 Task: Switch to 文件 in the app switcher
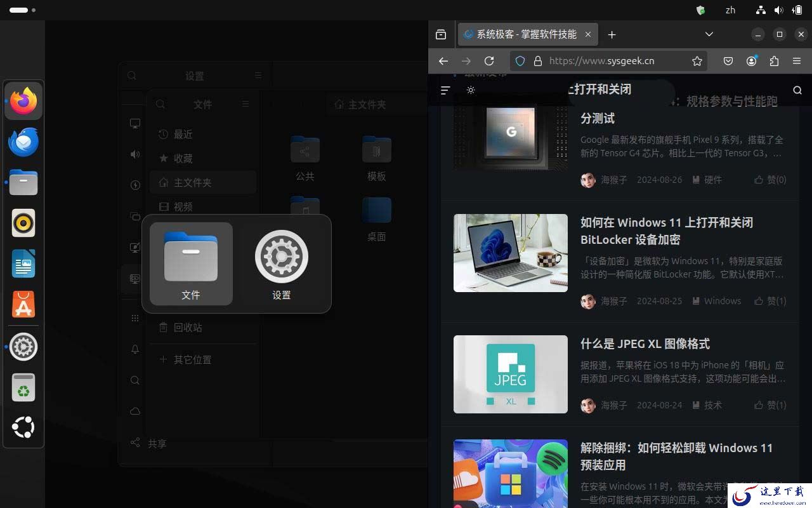[191, 264]
